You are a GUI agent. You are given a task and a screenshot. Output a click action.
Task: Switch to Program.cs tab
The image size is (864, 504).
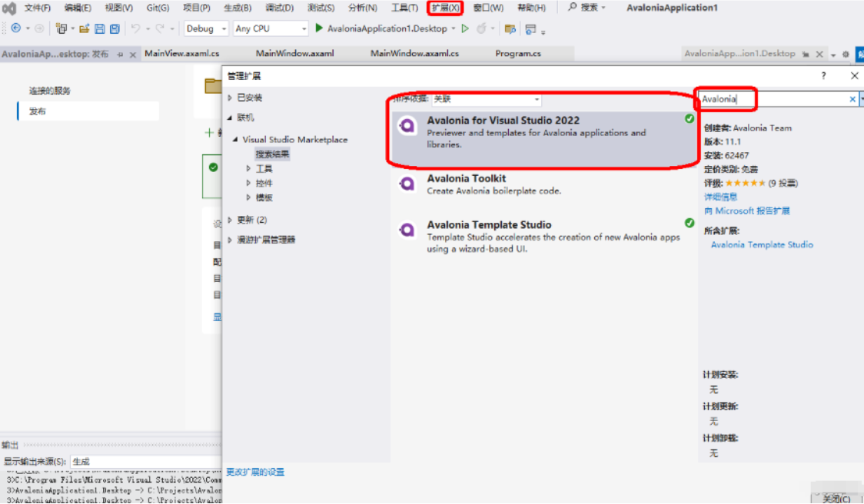point(518,54)
